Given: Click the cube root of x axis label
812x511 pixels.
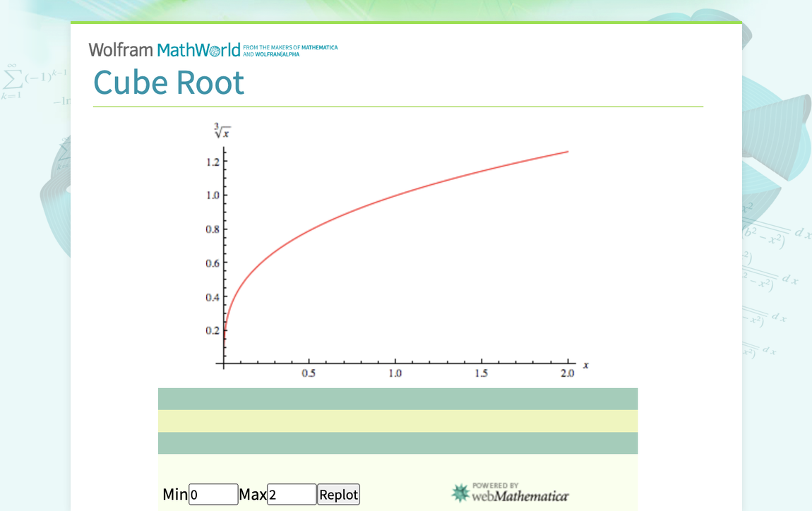Looking at the screenshot, I should coord(221,130).
